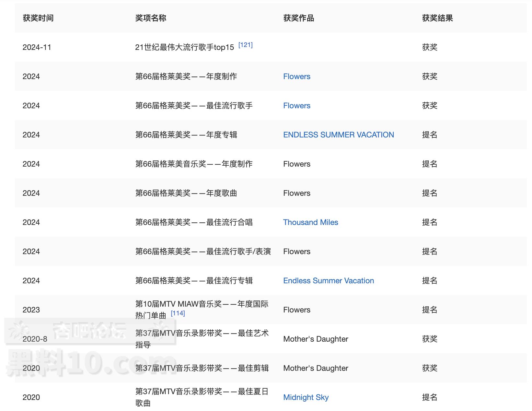Click the date cell 2024-11
The width and height of the screenshot is (532, 411).
click(37, 47)
